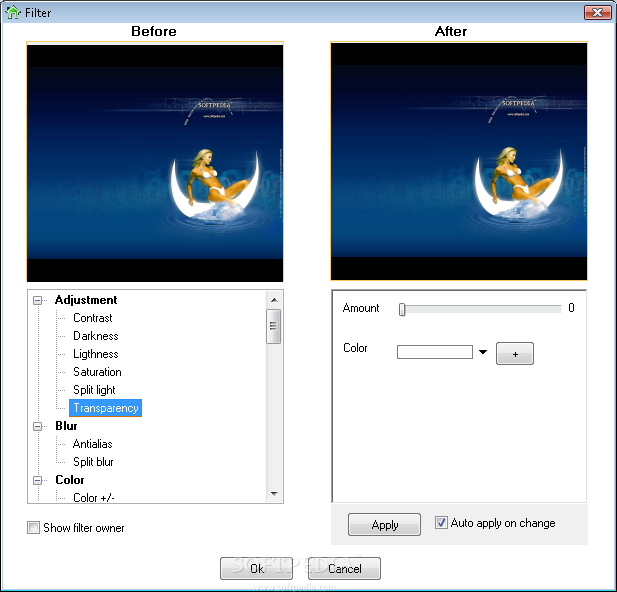Image resolution: width=617 pixels, height=592 pixels.
Task: Click the Color category label
Action: point(70,480)
